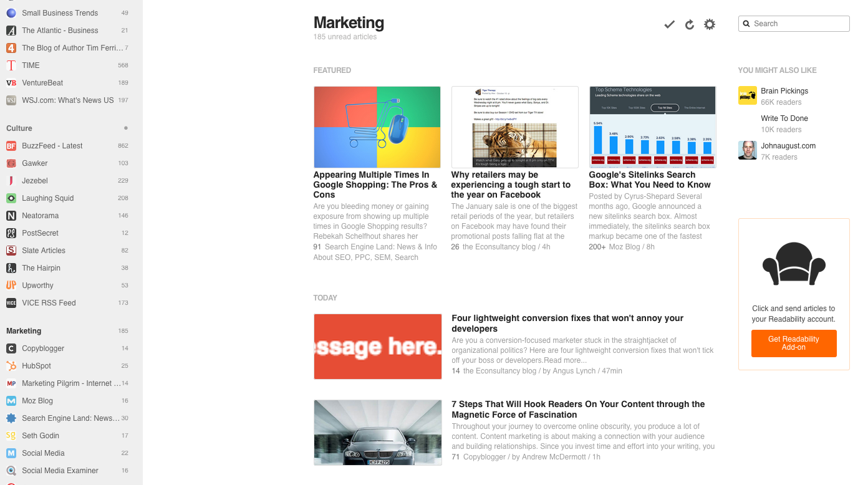
Task: Open Write To Done recommended feed
Action: click(784, 118)
